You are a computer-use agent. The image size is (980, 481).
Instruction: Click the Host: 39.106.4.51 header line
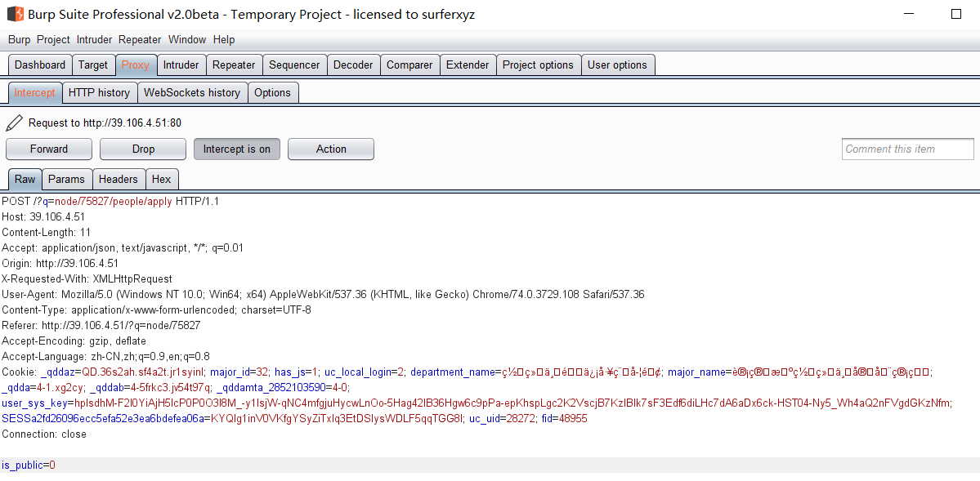(x=44, y=216)
